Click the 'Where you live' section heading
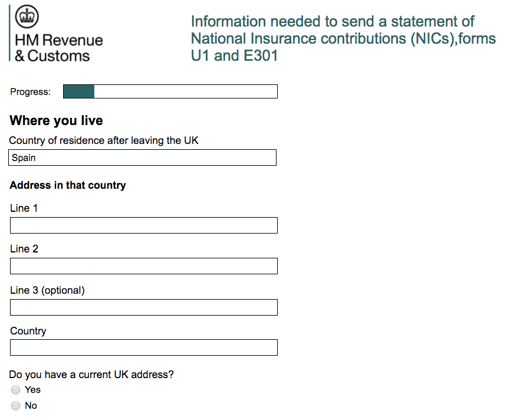Image resolution: width=510 pixels, height=420 pixels. pos(57,121)
